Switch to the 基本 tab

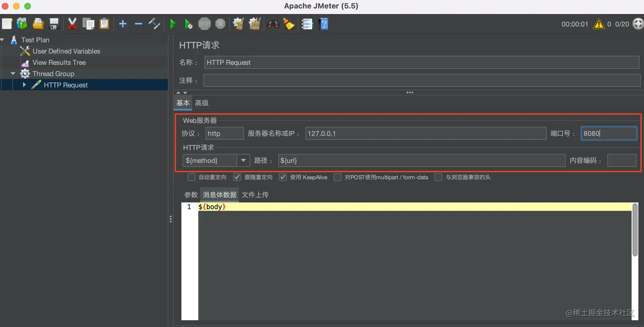183,103
